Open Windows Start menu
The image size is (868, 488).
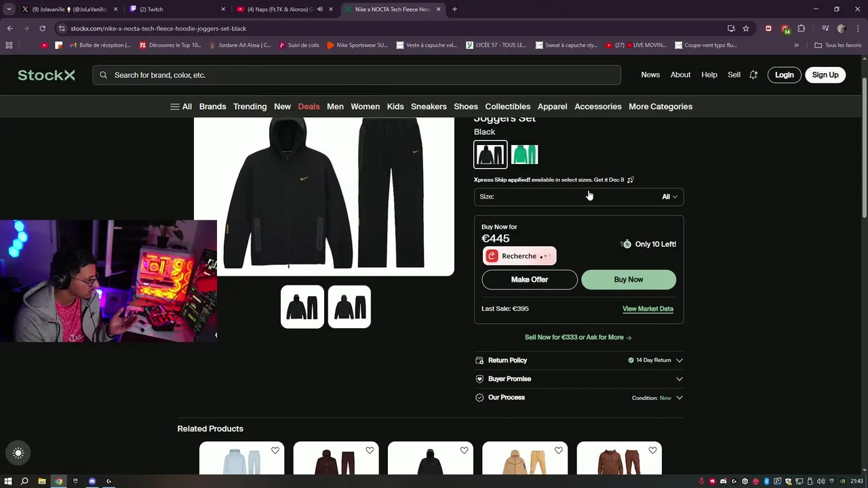pyautogui.click(x=8, y=481)
